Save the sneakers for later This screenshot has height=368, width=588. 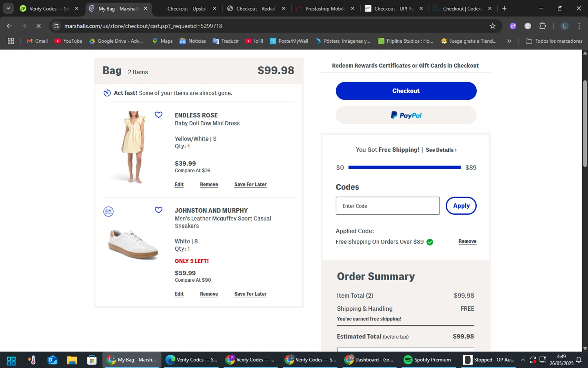pos(250,294)
